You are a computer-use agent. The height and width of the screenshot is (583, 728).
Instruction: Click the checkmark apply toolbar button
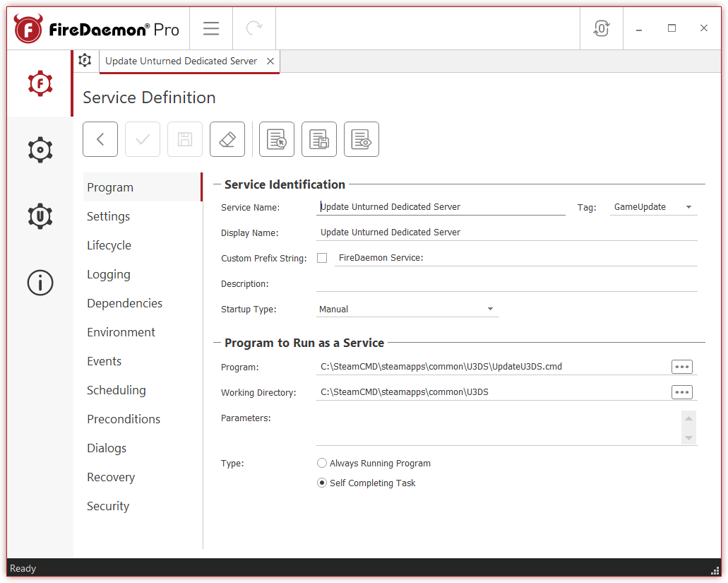point(143,139)
